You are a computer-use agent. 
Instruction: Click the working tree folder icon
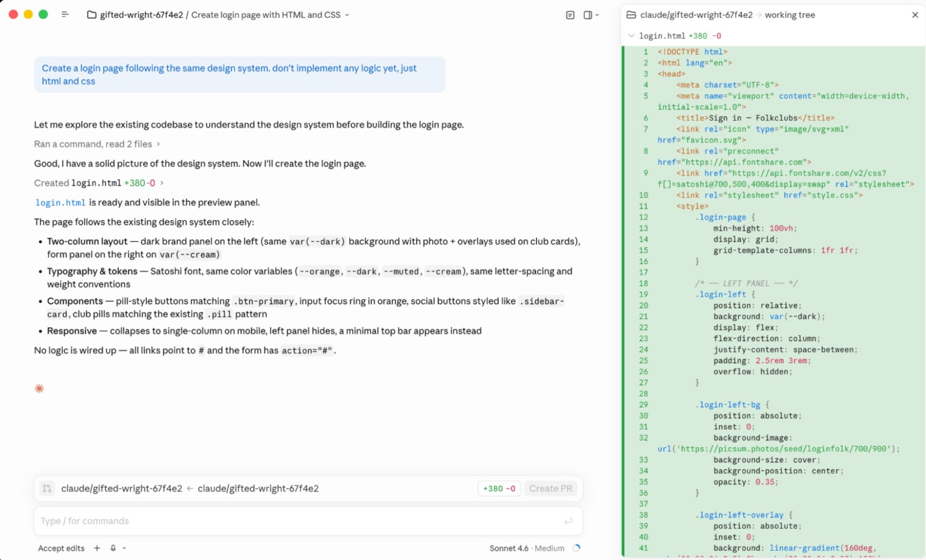631,15
